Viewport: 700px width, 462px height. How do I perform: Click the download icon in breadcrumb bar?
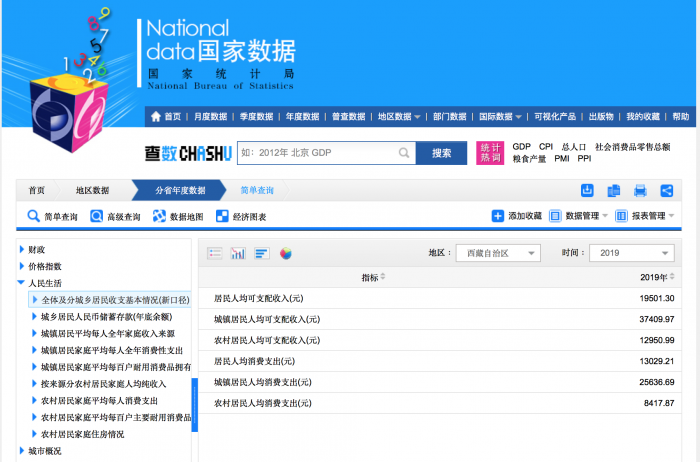click(588, 191)
